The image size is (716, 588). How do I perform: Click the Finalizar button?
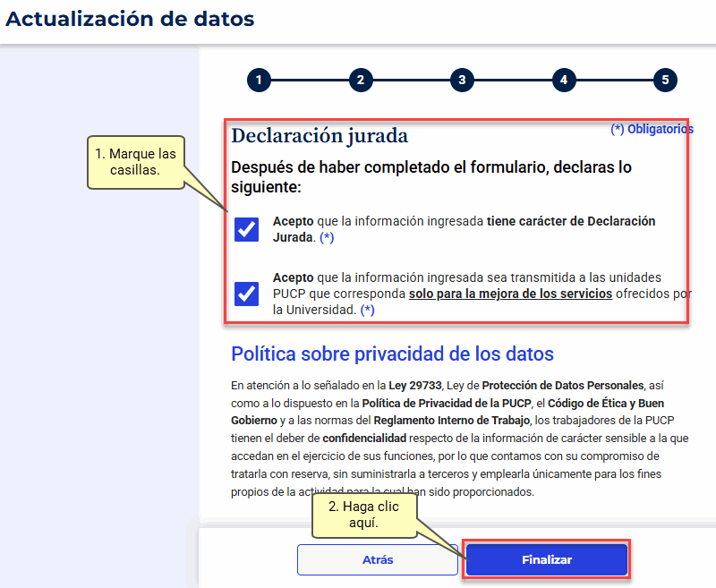[547, 559]
